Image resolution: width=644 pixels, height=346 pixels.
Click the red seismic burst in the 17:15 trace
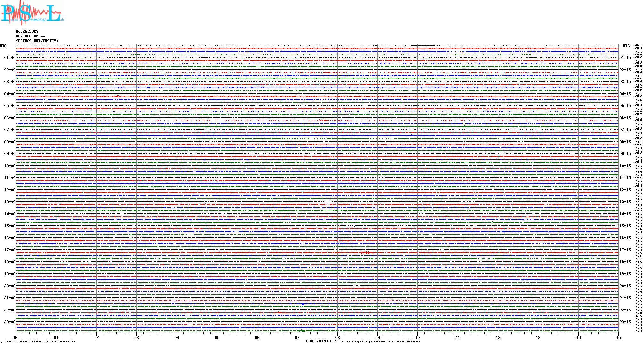pyautogui.click(x=367, y=253)
